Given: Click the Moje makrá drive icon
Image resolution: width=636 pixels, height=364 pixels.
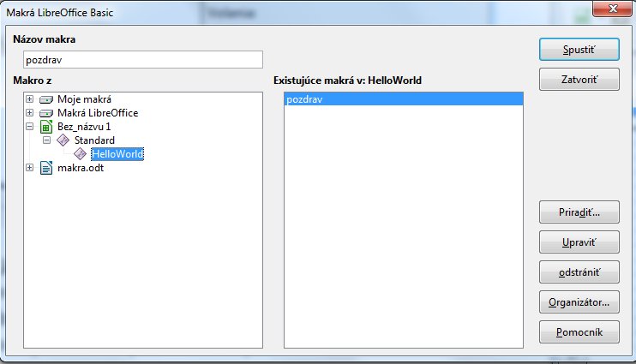Looking at the screenshot, I should coord(46,99).
